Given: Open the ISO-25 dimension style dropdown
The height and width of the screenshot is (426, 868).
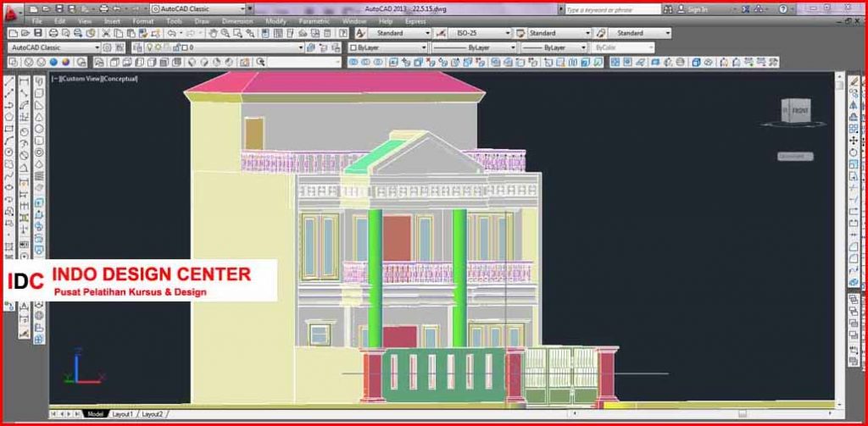Looking at the screenshot, I should pos(480,33).
